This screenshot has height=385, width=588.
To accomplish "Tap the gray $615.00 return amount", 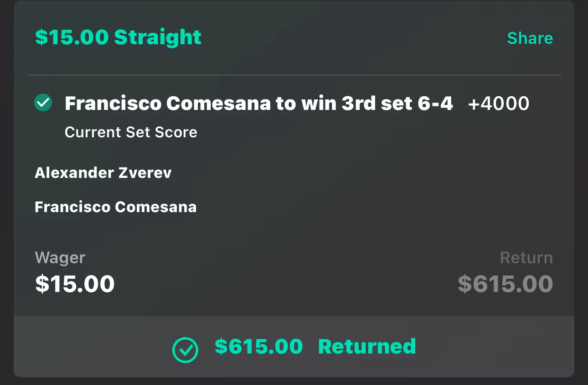I will (505, 284).
